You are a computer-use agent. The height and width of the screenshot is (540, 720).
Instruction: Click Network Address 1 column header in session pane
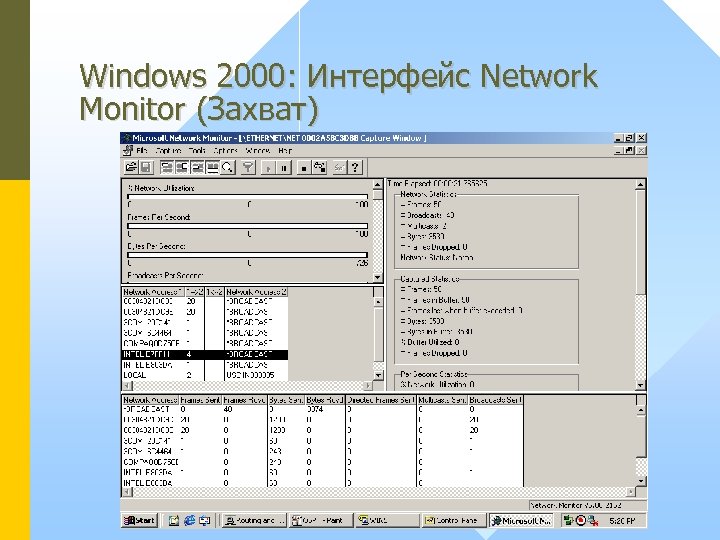point(153,292)
